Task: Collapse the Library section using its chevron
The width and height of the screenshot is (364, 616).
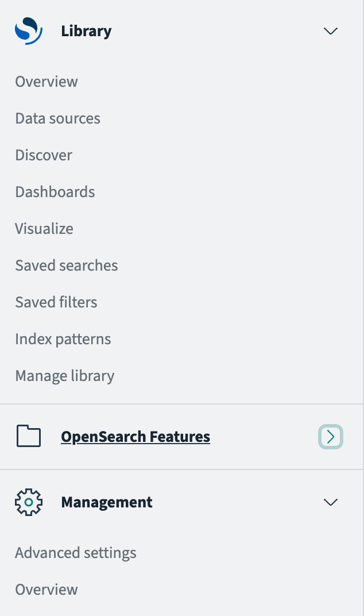Action: point(330,32)
